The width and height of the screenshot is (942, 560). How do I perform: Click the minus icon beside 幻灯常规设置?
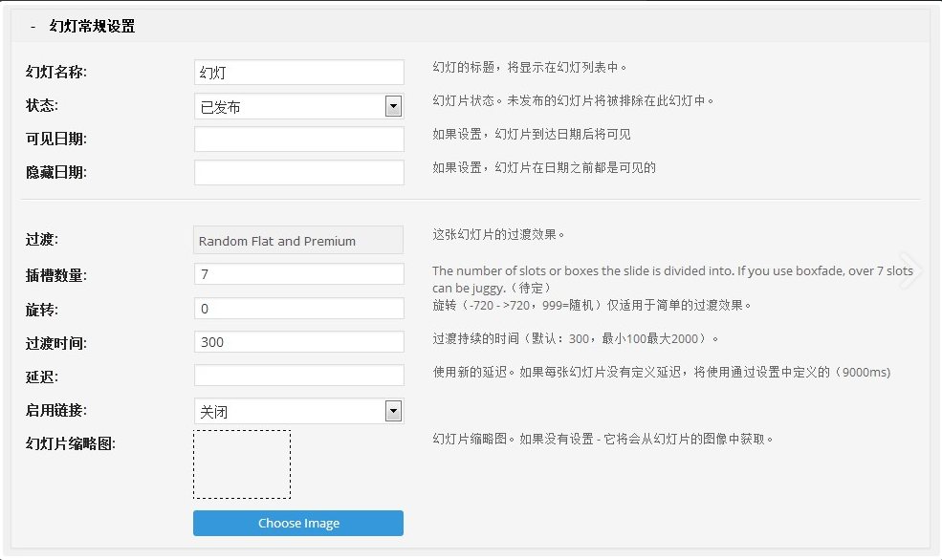pyautogui.click(x=33, y=27)
